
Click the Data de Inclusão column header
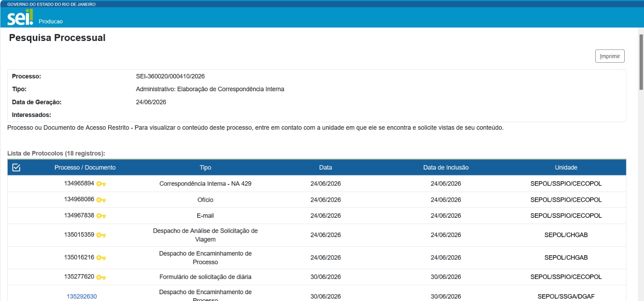[446, 168]
